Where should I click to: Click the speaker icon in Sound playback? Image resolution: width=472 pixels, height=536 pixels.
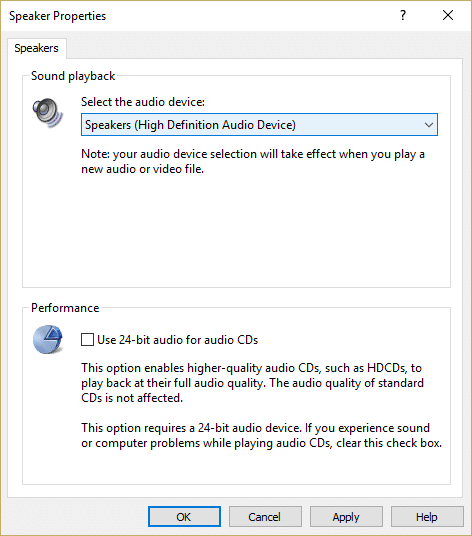click(48, 113)
